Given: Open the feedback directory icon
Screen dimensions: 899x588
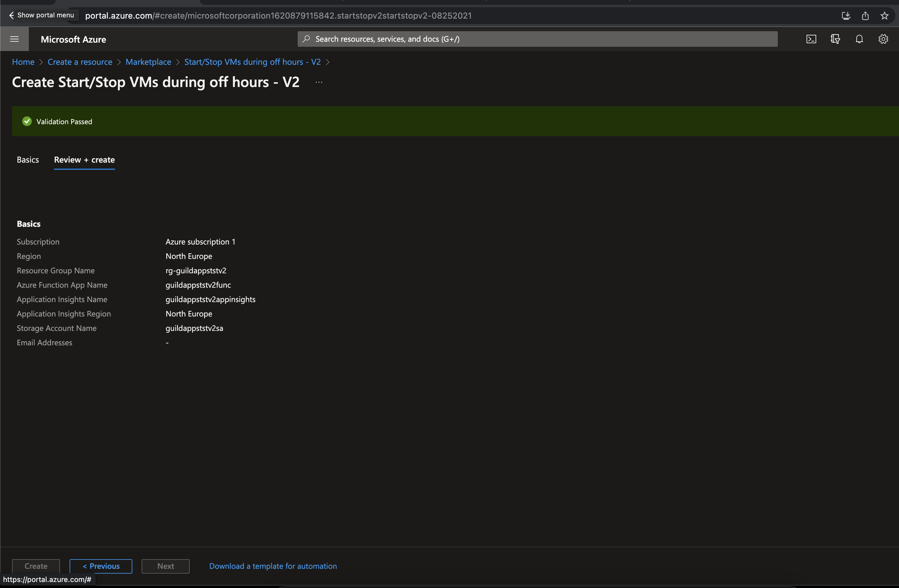Looking at the screenshot, I should click(835, 38).
